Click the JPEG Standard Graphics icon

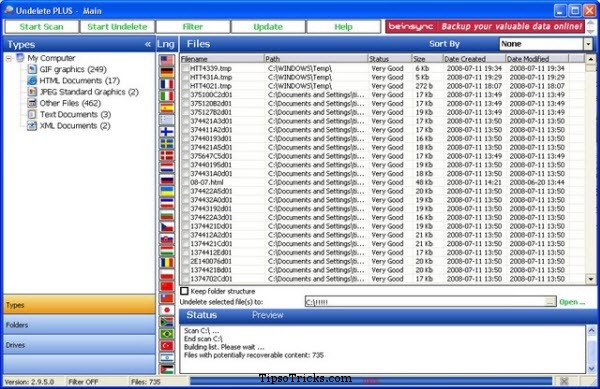pyautogui.click(x=32, y=92)
